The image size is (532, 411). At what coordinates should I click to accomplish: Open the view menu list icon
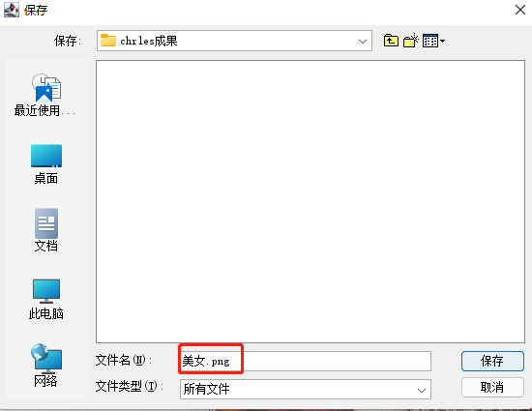pos(430,41)
